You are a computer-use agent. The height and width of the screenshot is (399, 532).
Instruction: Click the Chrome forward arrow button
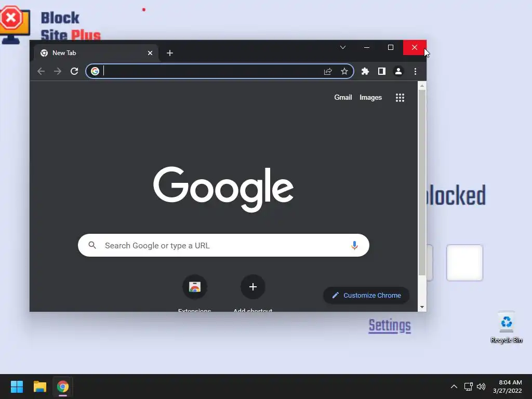click(x=58, y=71)
